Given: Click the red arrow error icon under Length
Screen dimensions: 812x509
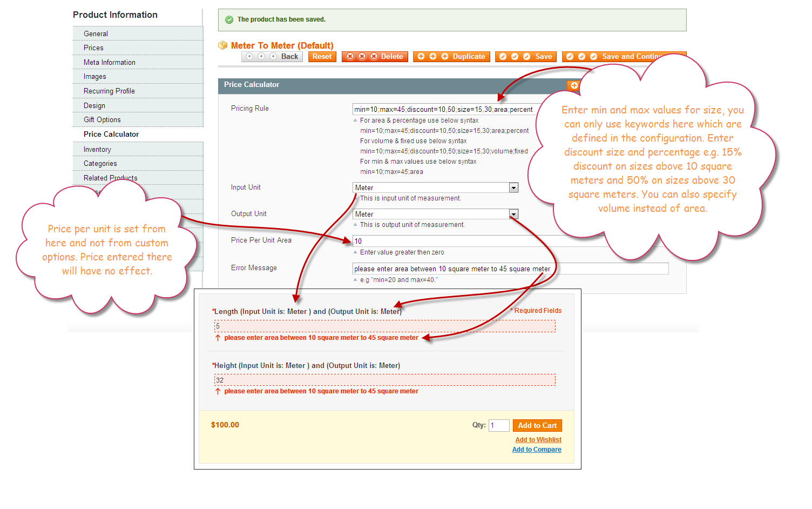Looking at the screenshot, I should point(218,338).
